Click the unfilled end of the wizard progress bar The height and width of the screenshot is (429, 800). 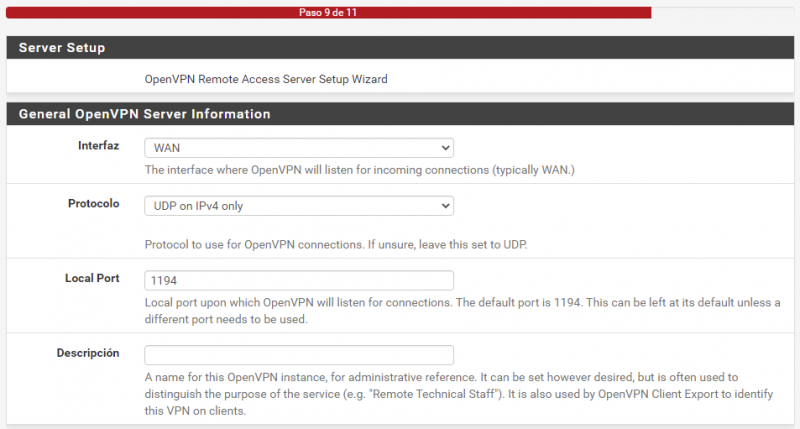click(x=720, y=13)
